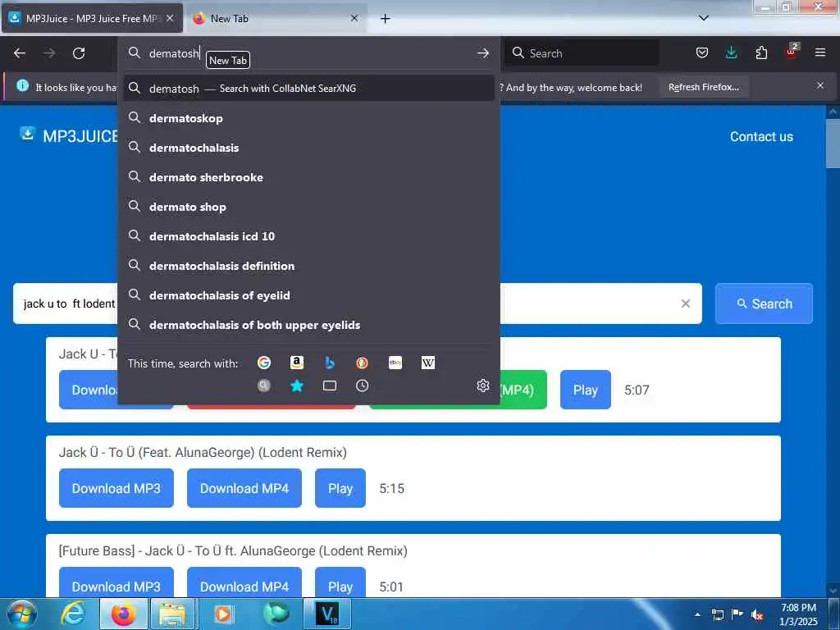Play the Future Bass 5:01 track
Image resolution: width=840 pixels, height=630 pixels.
coord(340,583)
